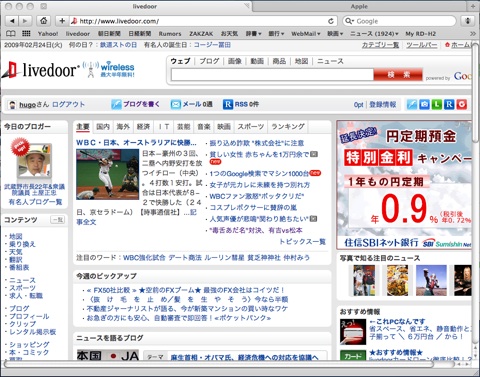Open the WBC・日本、オーストラリアに快勝 headline
The height and width of the screenshot is (377, 480).
point(136,143)
